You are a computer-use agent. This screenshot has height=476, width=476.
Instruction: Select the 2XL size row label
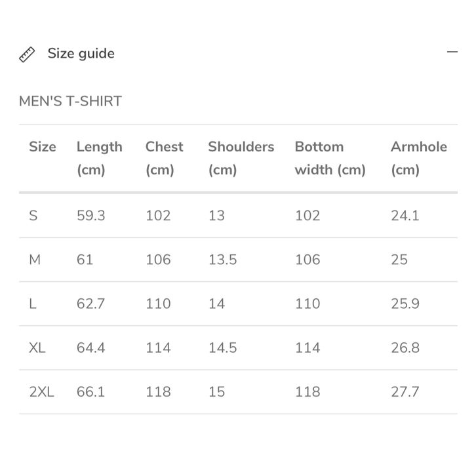click(x=41, y=392)
